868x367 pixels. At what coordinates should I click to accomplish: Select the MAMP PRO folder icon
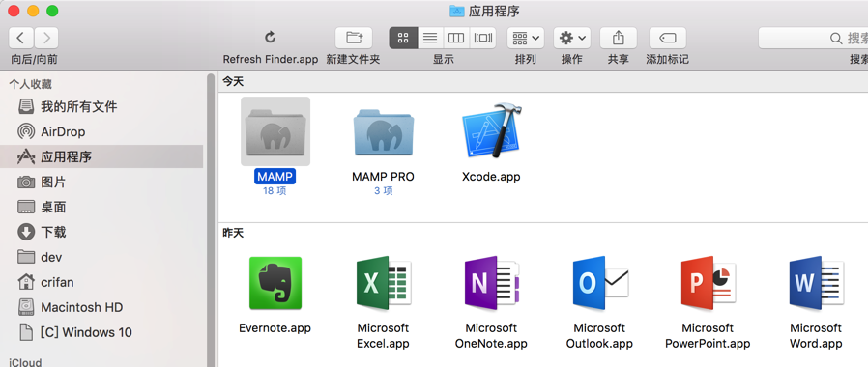point(383,131)
